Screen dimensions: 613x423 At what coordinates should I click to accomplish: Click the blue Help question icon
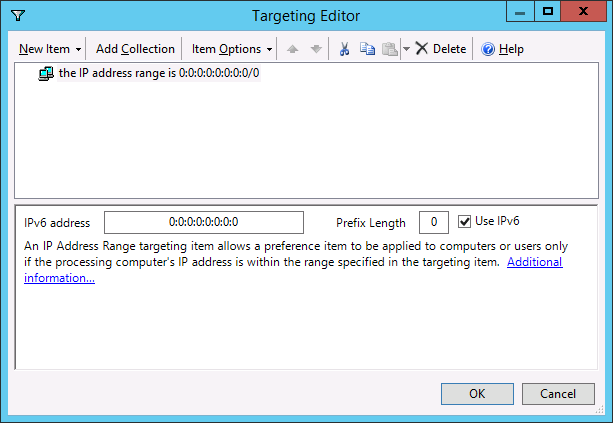coord(489,49)
